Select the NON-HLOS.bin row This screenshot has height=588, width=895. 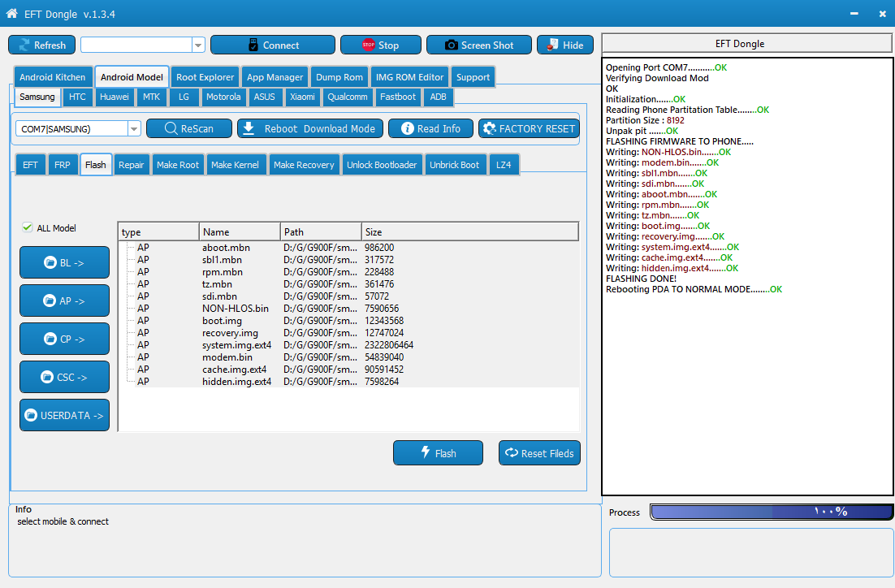348,309
